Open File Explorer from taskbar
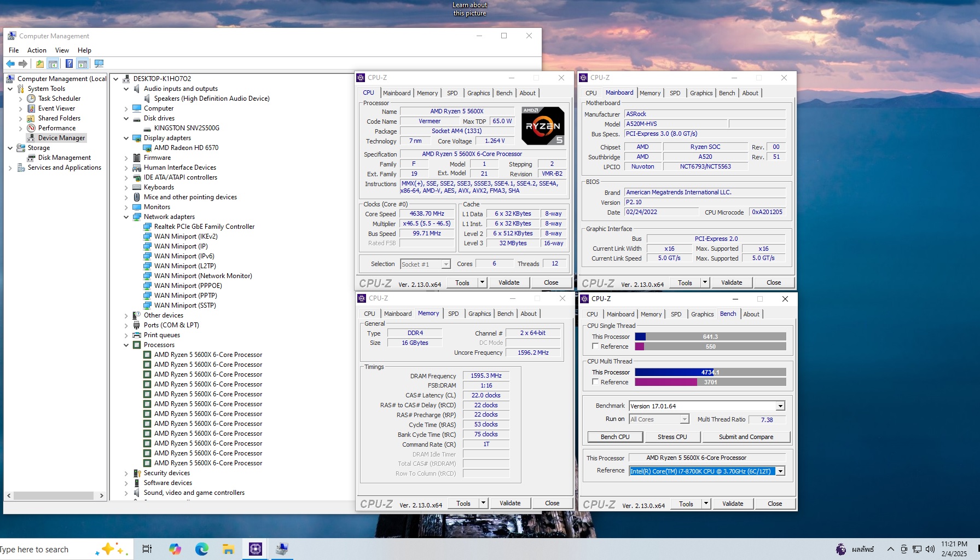Image resolution: width=980 pixels, height=560 pixels. coord(228,549)
